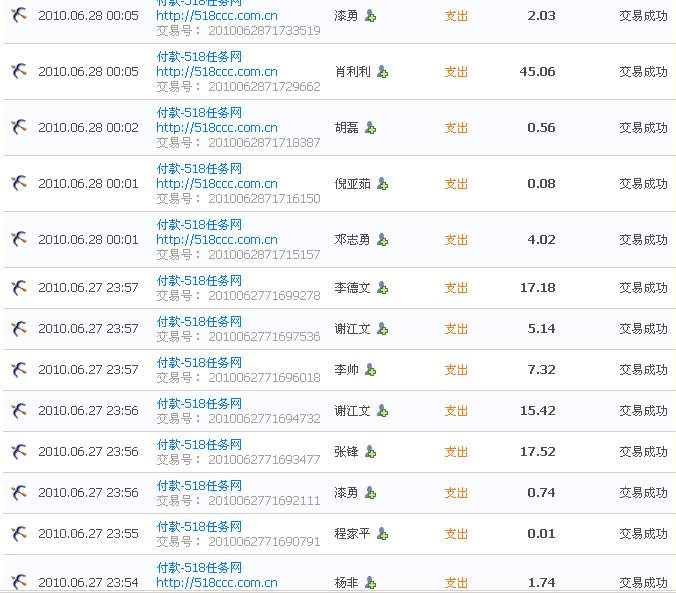Add 张锋 via the contact icon
The height and width of the screenshot is (593, 676).
tap(370, 452)
